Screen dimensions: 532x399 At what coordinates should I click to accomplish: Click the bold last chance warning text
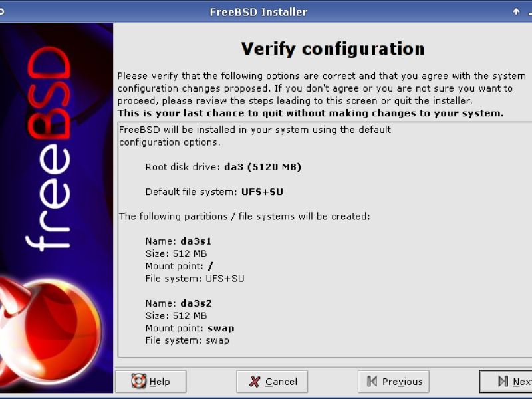pyautogui.click(x=311, y=113)
